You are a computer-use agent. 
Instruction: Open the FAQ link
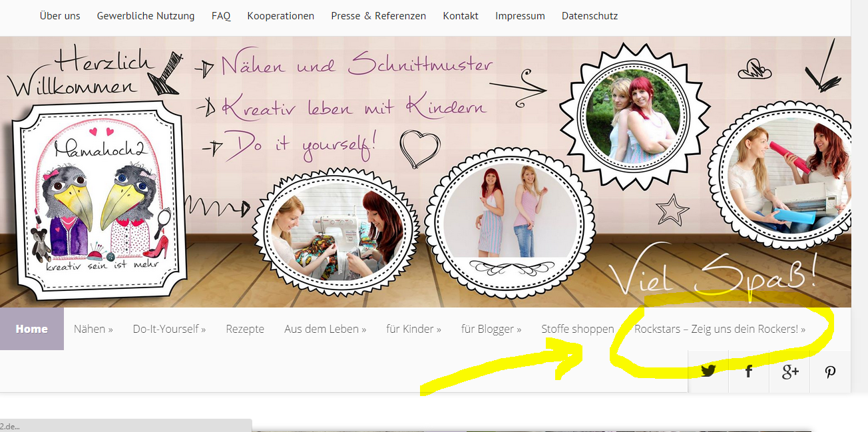221,16
